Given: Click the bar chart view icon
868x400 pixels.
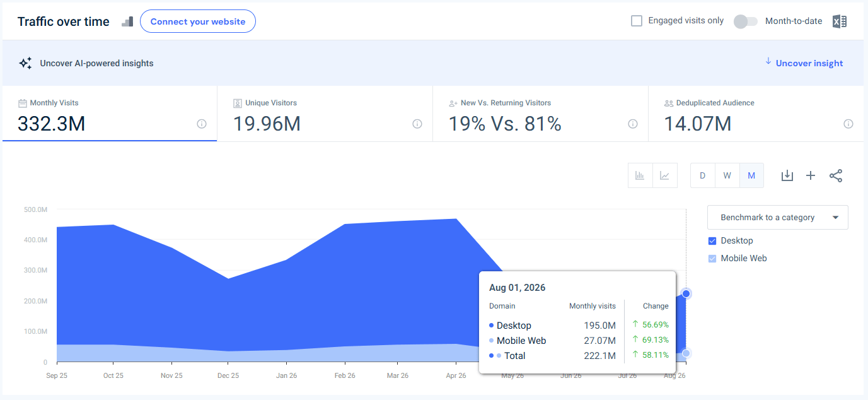Looking at the screenshot, I should [640, 175].
